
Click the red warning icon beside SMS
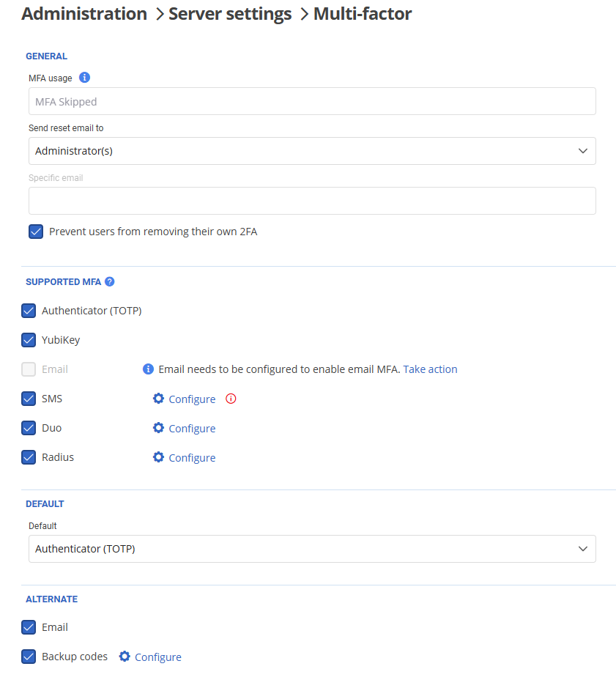tap(231, 399)
